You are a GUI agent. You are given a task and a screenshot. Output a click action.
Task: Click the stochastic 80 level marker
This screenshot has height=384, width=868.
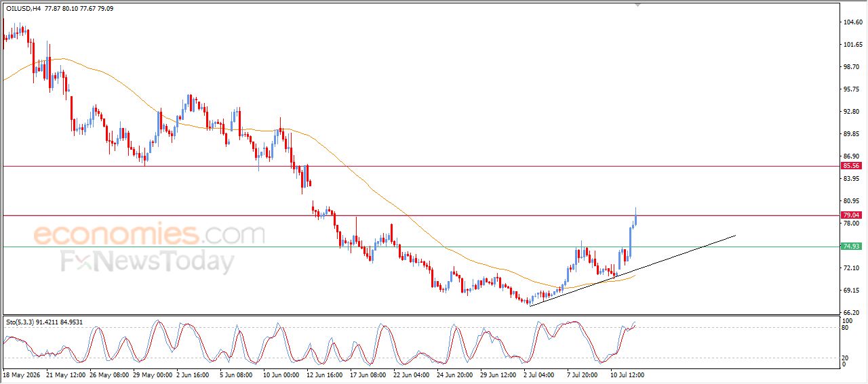[x=846, y=328]
